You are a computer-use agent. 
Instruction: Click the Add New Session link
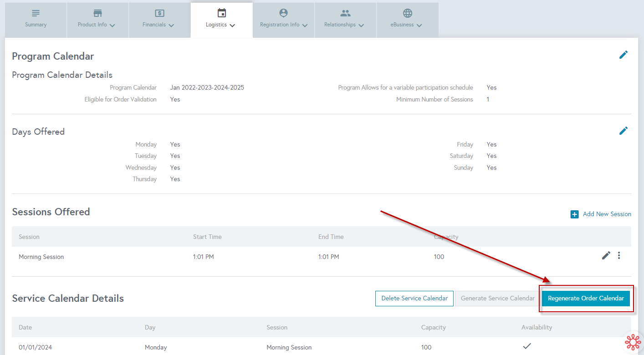pyautogui.click(x=607, y=214)
